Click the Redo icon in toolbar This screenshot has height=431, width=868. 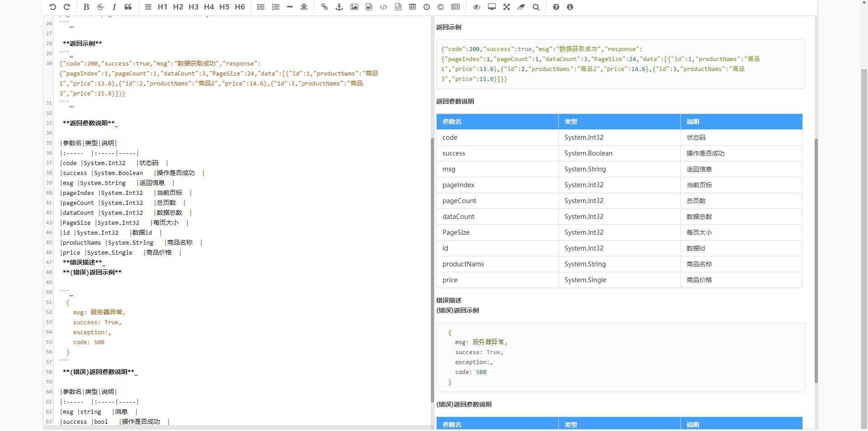[67, 7]
